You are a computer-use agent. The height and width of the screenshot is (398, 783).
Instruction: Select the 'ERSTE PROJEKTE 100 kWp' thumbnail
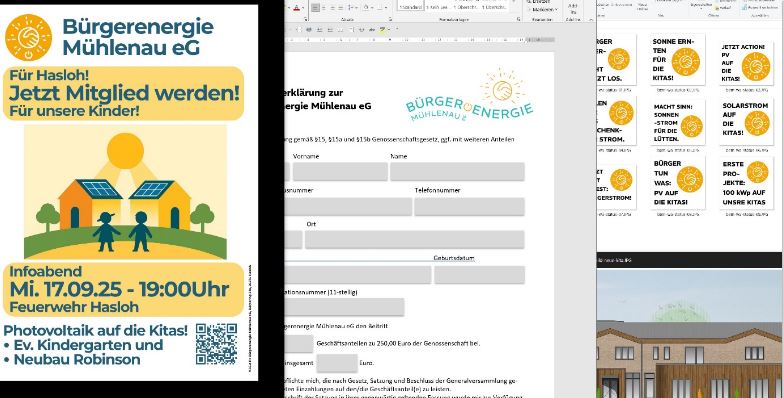[747, 183]
